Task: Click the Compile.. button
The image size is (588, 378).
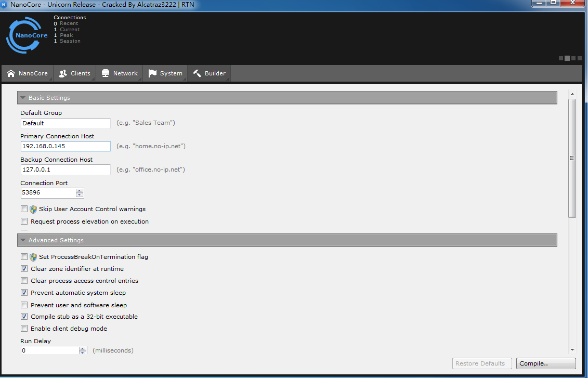Action: click(x=546, y=363)
